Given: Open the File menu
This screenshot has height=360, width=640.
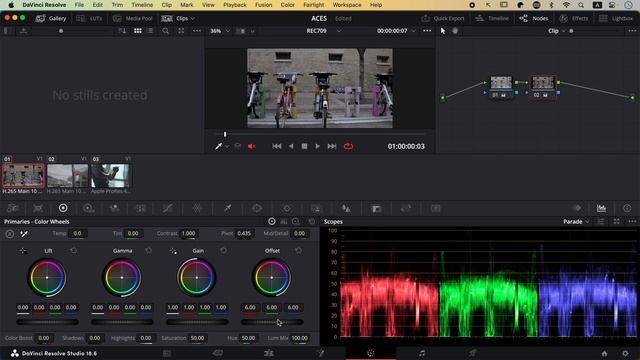Looking at the screenshot, I should coord(79,5).
